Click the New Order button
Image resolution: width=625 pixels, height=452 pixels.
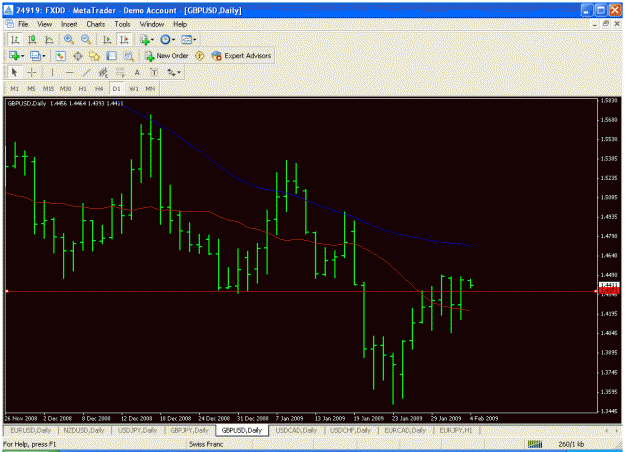point(166,56)
